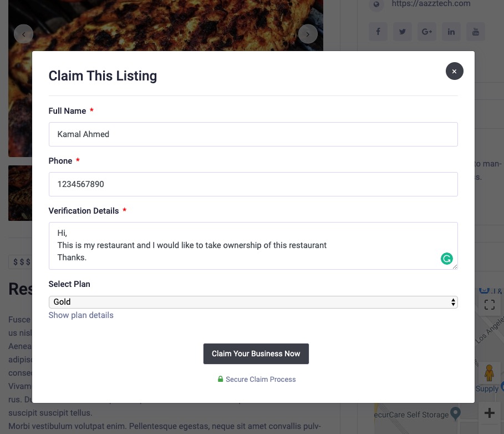The height and width of the screenshot is (434, 504).
Task: Expand the Show plan details section
Action: click(x=81, y=315)
